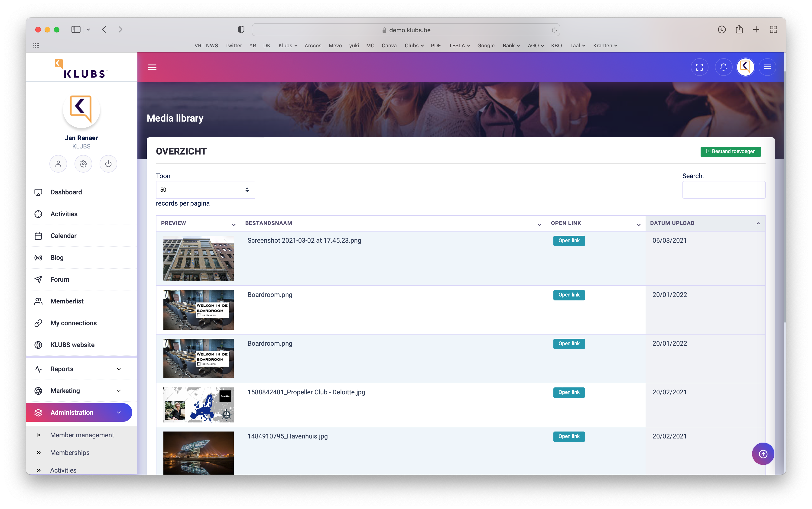Toggle the Safari sidebar panel
812x509 pixels.
pos(76,30)
